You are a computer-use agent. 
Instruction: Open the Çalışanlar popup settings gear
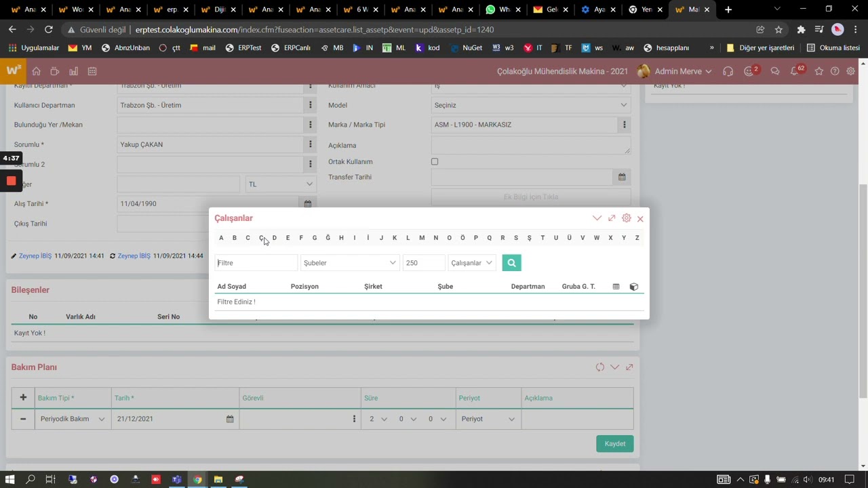coord(627,218)
